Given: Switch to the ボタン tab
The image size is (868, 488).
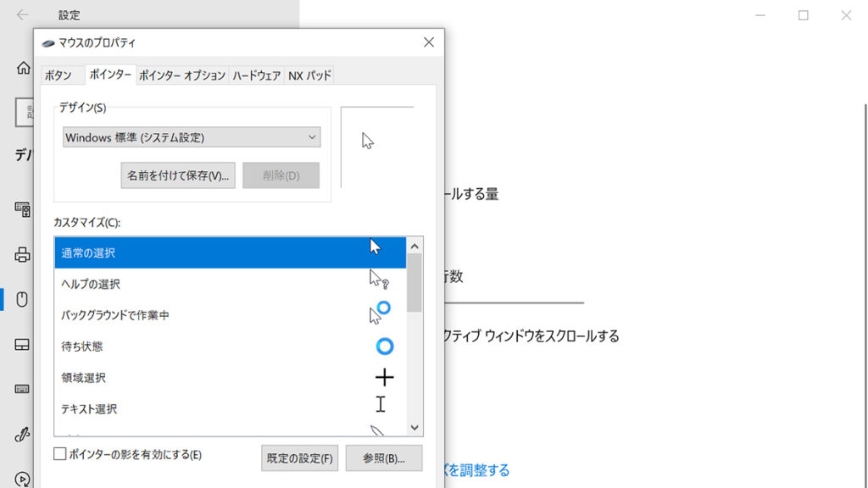Looking at the screenshot, I should tap(58, 75).
